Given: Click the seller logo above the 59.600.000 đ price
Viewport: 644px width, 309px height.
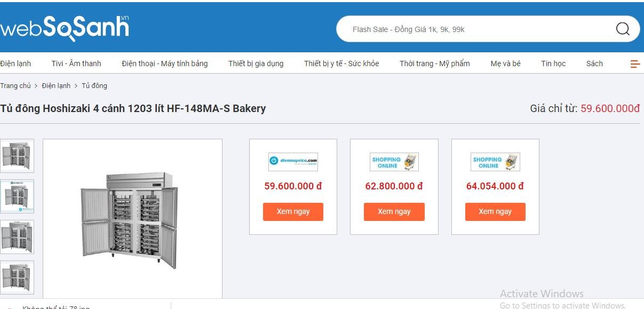Looking at the screenshot, I should 292,162.
